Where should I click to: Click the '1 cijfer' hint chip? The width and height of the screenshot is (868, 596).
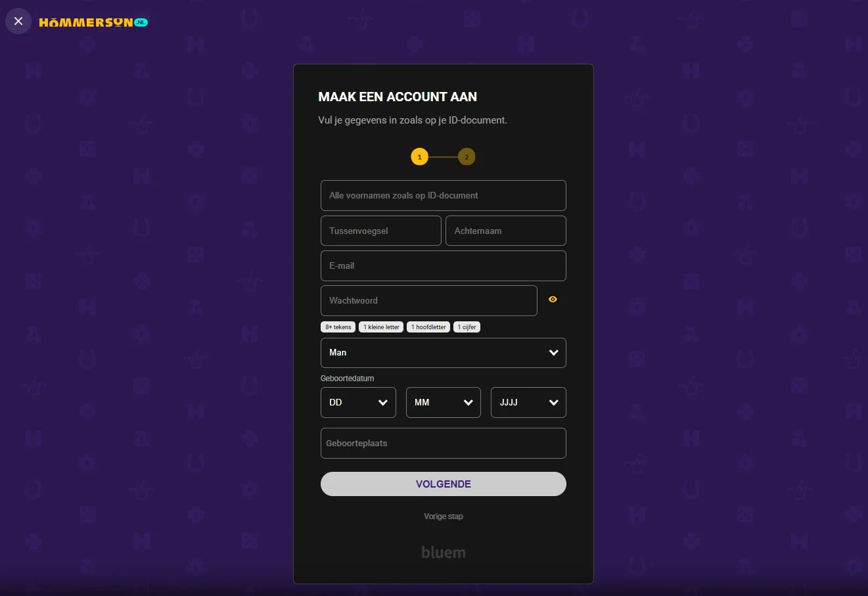467,327
